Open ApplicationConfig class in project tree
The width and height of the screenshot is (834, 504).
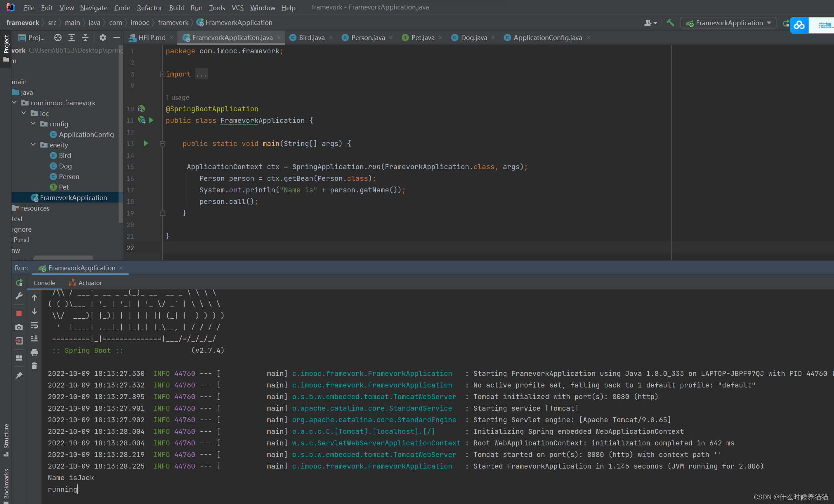pos(86,134)
